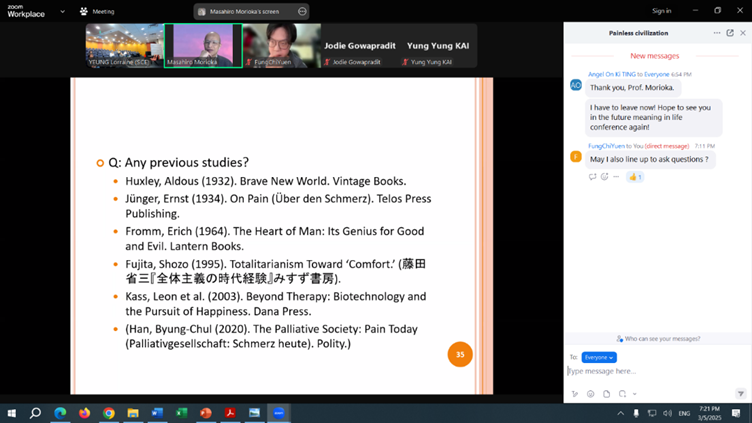Add emoji reaction to FungChiYuen's message
Image resolution: width=752 pixels, height=423 pixels.
coord(604,177)
